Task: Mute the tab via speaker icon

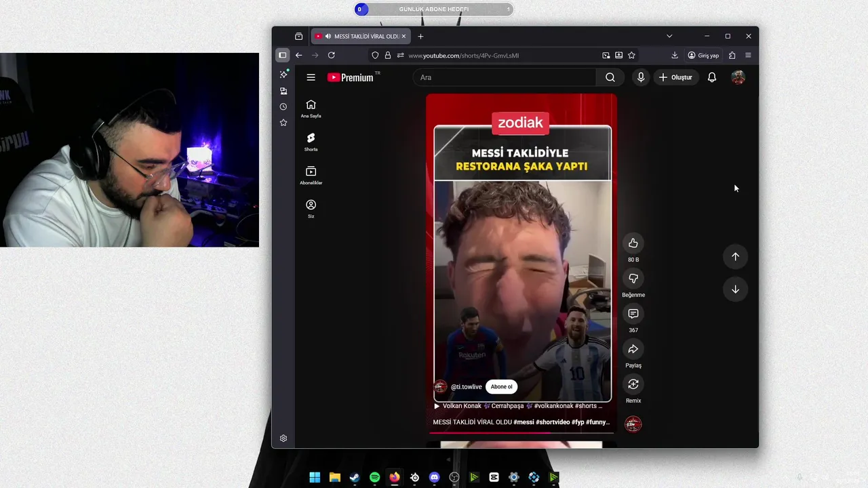Action: (328, 36)
